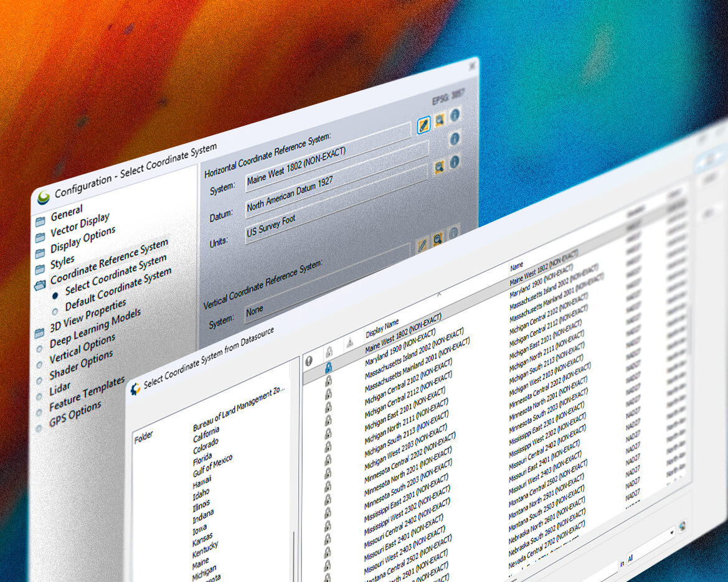Open the Vector Display configuration section

point(80,225)
